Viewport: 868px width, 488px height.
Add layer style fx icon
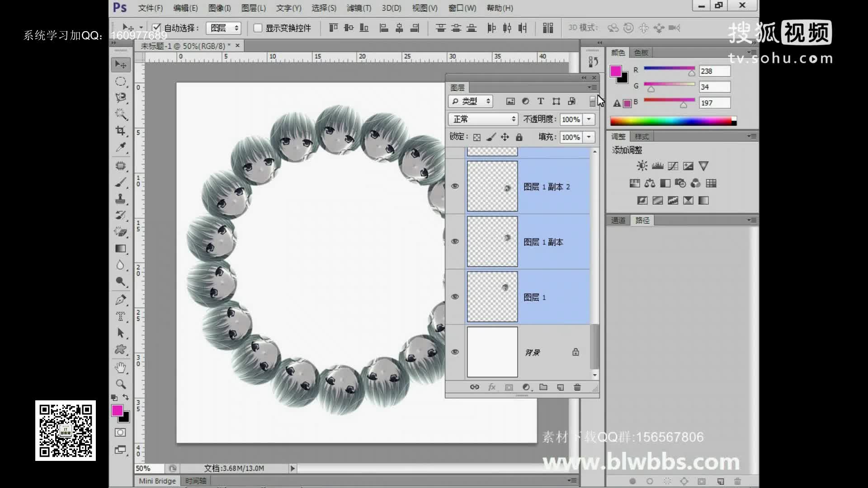click(492, 387)
